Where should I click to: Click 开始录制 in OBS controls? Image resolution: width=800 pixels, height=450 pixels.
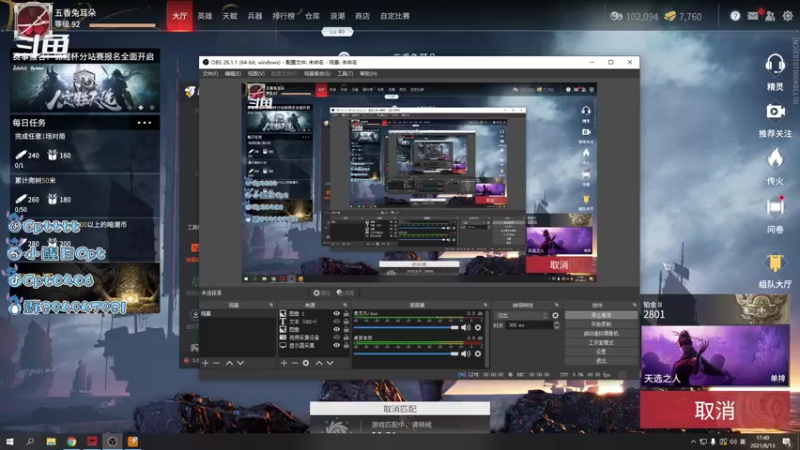click(x=601, y=324)
